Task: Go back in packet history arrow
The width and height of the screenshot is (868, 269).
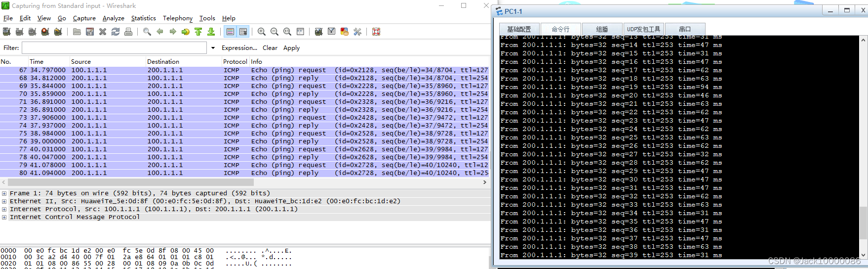Action: click(160, 32)
